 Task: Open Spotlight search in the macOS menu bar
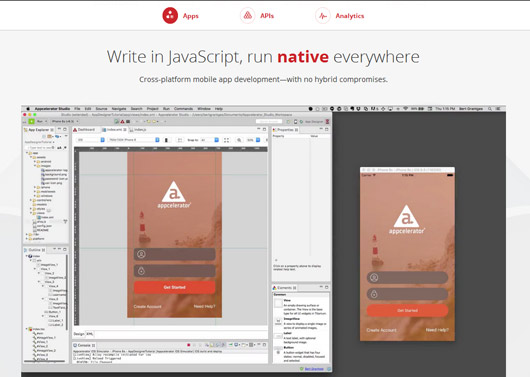point(489,109)
